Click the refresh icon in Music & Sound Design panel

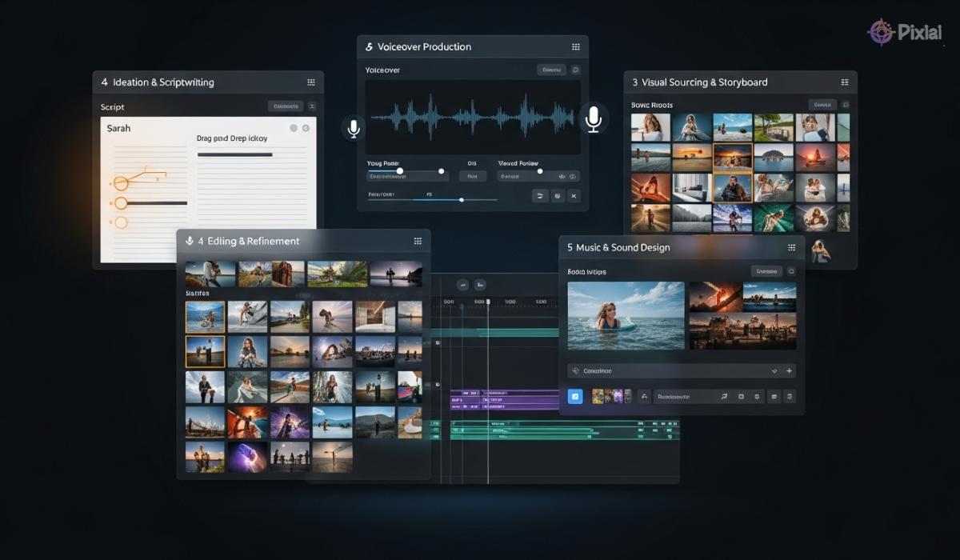coord(791,271)
